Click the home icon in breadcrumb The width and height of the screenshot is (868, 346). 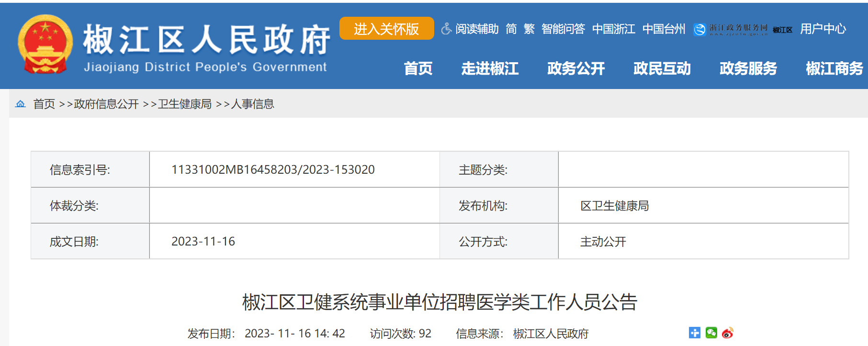[21, 104]
